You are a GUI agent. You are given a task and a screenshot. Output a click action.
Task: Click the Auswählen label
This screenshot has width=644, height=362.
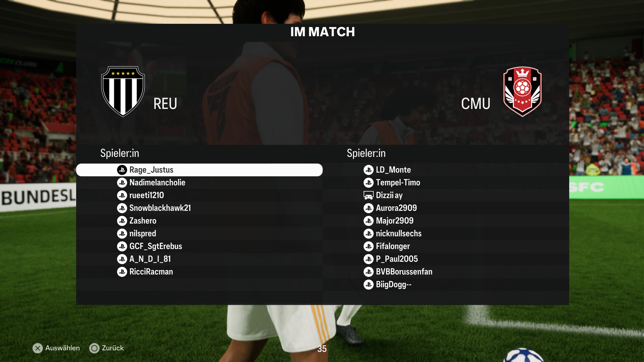pos(63,348)
